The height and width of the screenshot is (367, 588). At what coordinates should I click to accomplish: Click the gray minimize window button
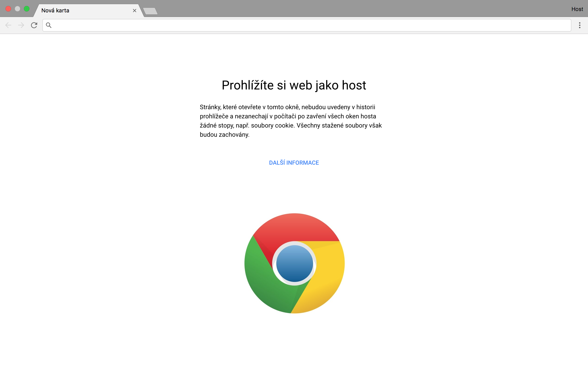coord(17,9)
